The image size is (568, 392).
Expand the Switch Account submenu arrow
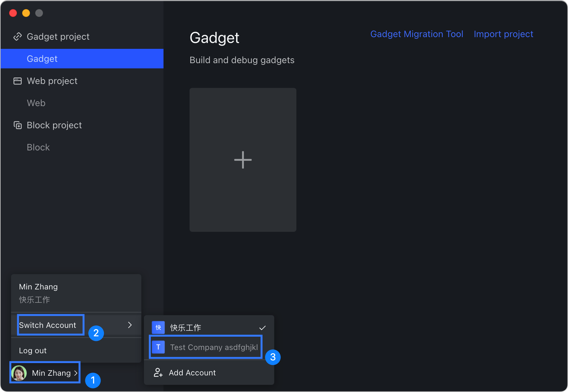point(130,325)
